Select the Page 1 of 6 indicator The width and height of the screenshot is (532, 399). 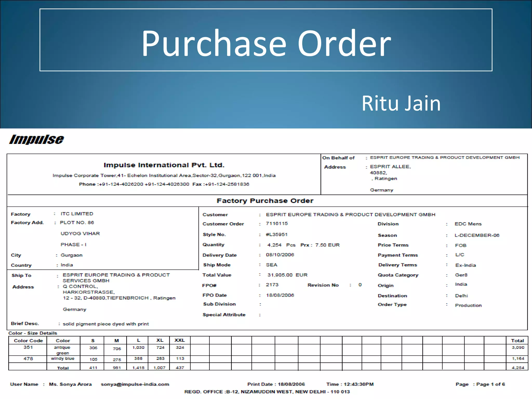[490, 384]
